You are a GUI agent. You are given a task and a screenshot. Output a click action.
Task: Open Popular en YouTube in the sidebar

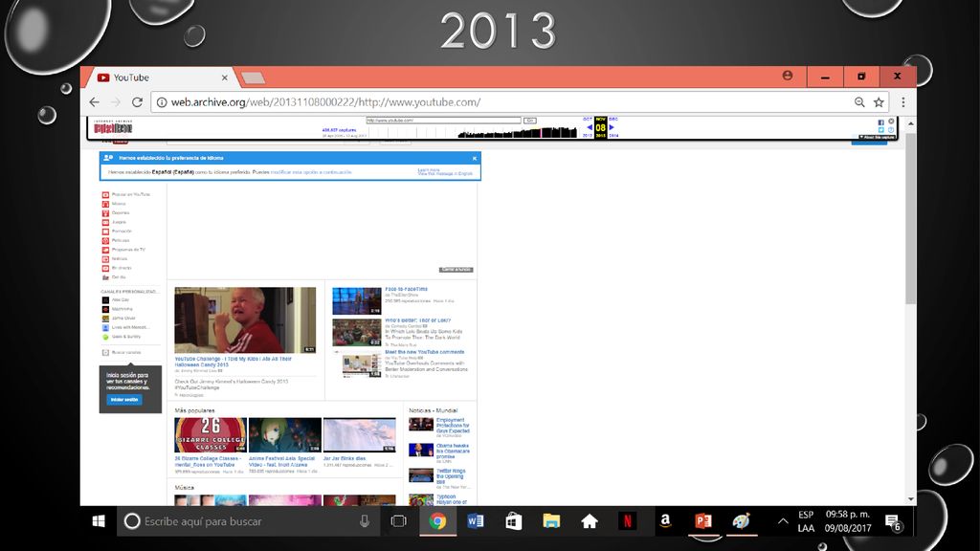pyautogui.click(x=127, y=195)
